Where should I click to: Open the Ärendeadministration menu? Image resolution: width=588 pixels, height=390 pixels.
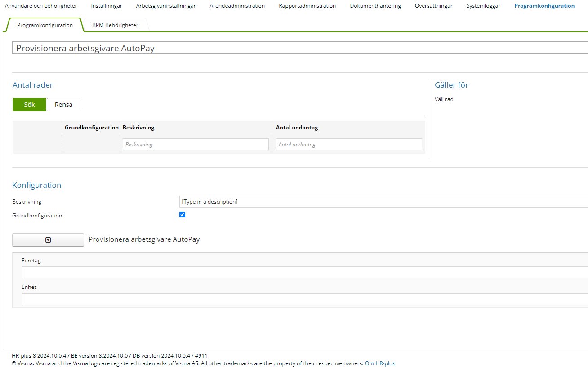point(237,6)
